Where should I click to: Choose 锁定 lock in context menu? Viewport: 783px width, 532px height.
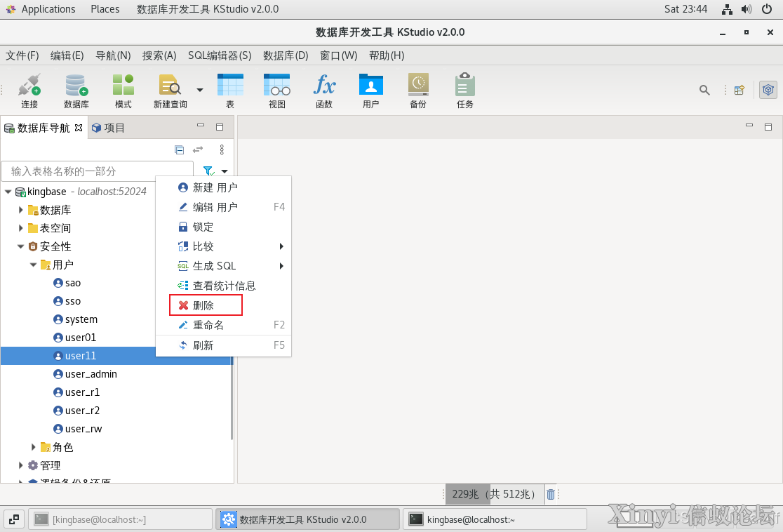click(224, 227)
